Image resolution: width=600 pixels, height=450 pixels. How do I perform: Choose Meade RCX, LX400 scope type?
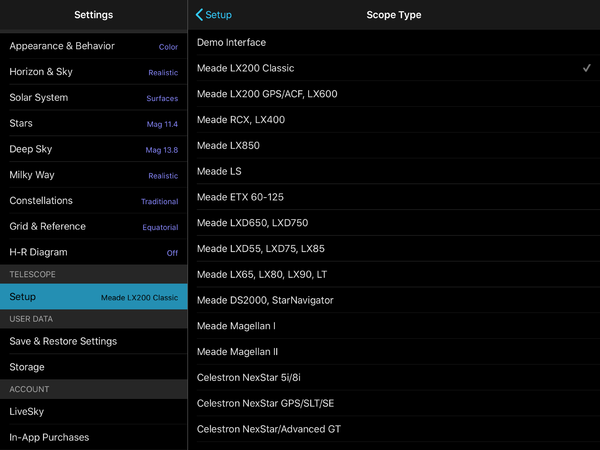coord(394,120)
